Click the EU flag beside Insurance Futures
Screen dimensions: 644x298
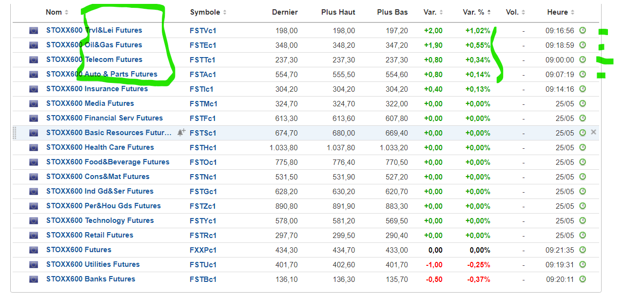pos(33,89)
